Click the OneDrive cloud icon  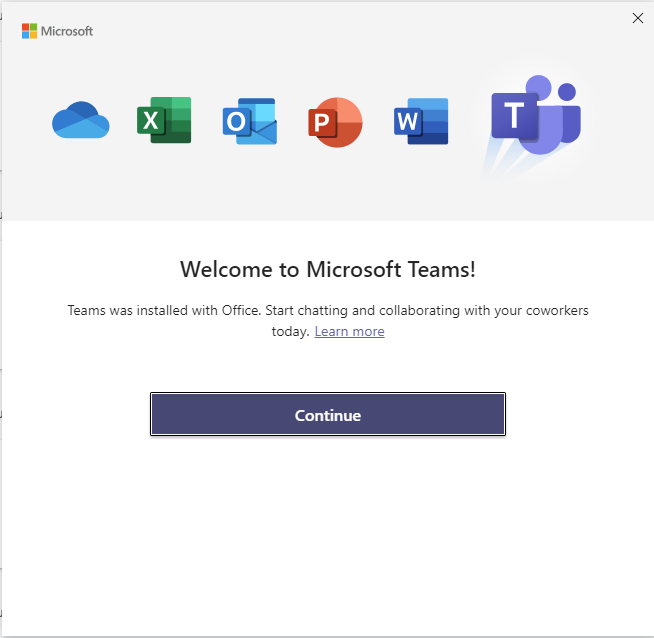[x=80, y=121]
